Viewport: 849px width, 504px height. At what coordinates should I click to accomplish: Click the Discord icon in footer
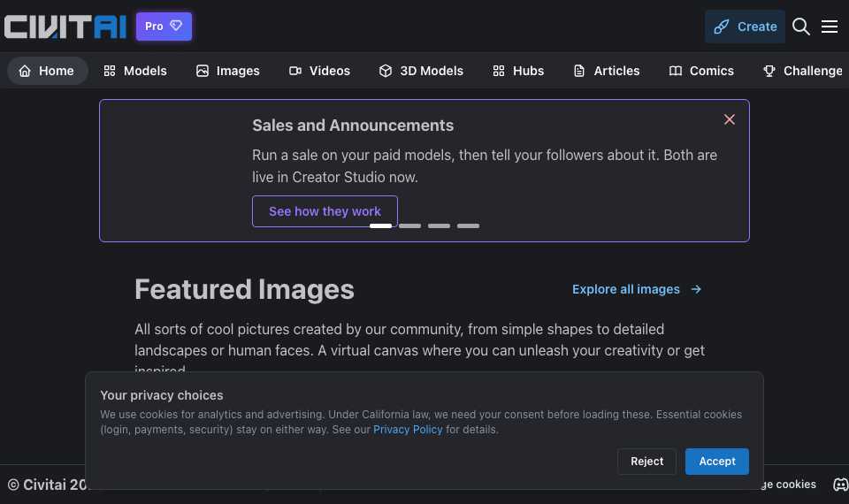pos(840,485)
